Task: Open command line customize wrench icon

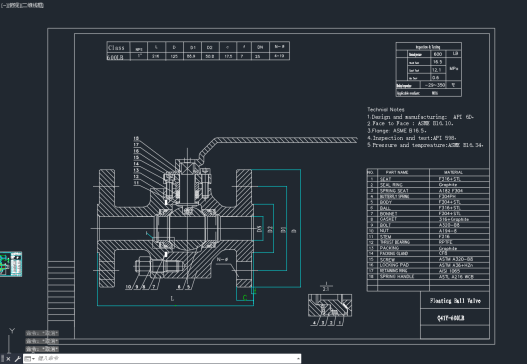Action: (x=17, y=359)
